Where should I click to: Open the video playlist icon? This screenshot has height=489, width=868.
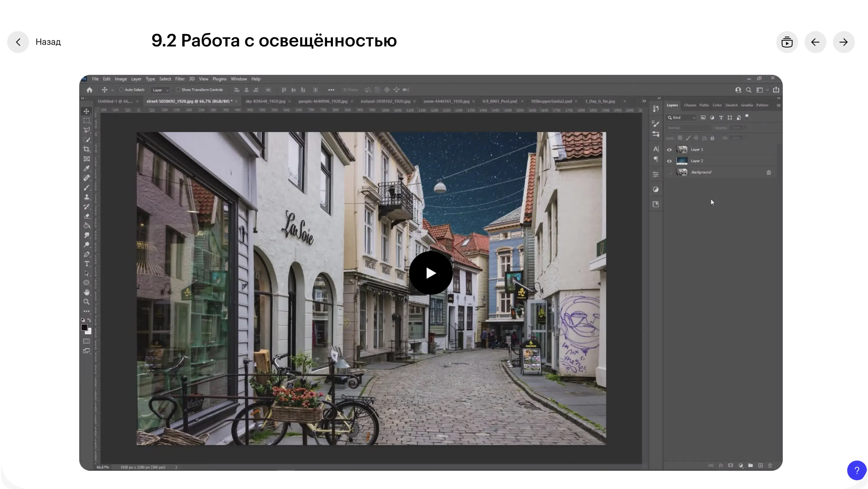(x=787, y=42)
